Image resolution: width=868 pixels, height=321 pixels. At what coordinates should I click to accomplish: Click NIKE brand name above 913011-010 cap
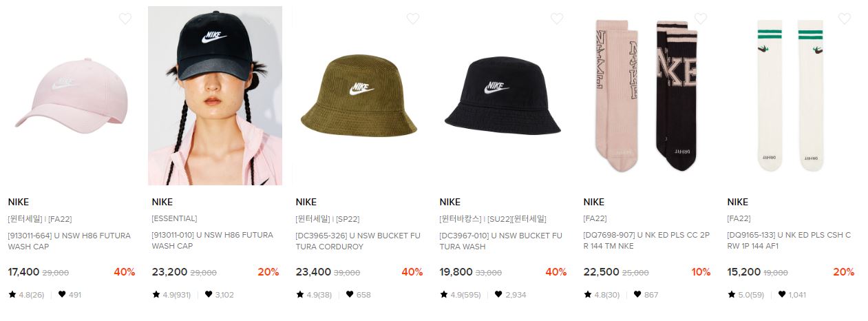tap(162, 202)
